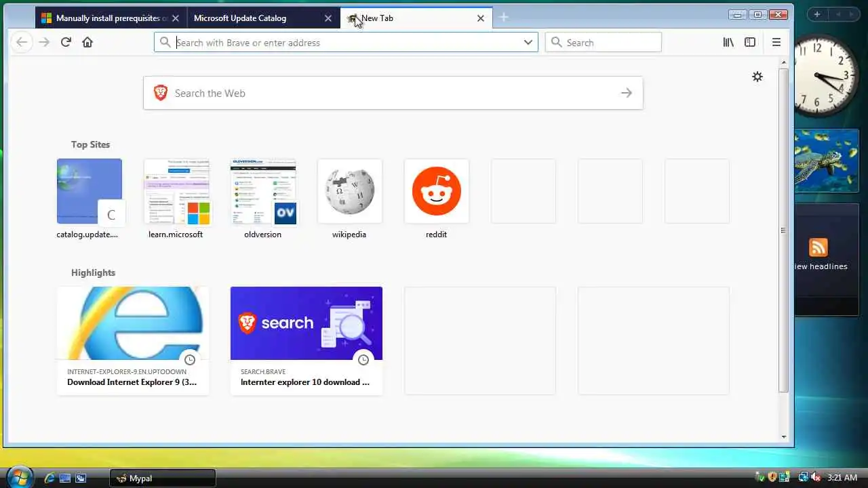Launch Internet Explorer from Quick Launch
The height and width of the screenshot is (488, 868).
click(50, 478)
